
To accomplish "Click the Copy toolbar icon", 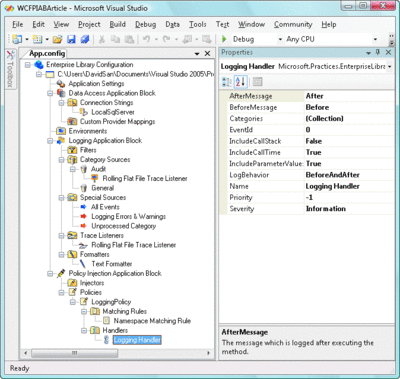I will click(x=115, y=39).
